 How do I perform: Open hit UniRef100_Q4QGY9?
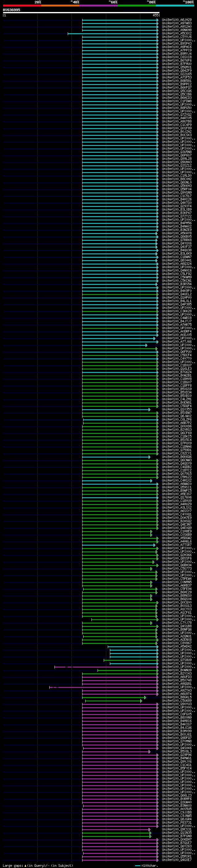tap(176, 464)
